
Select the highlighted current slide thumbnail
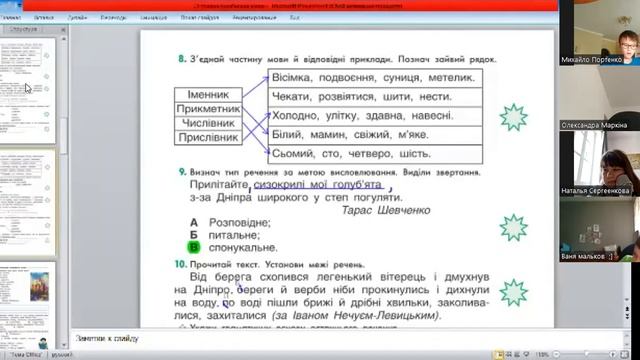point(27,203)
